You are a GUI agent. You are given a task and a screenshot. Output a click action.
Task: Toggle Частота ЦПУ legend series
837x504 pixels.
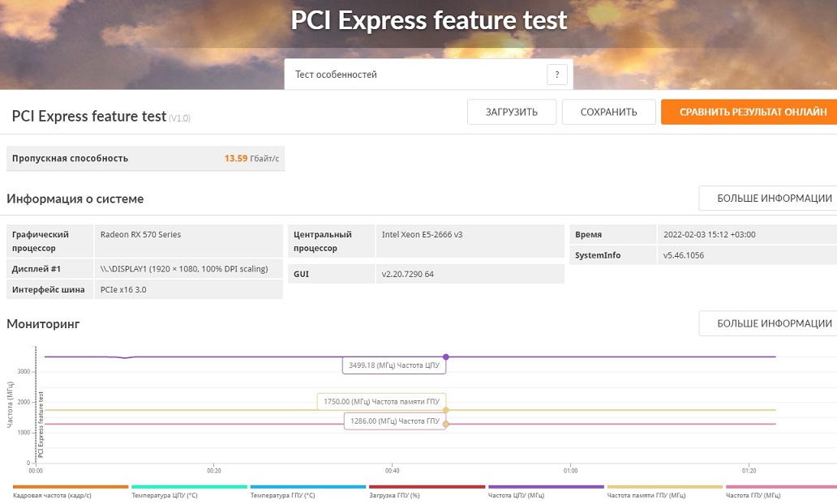pyautogui.click(x=515, y=494)
